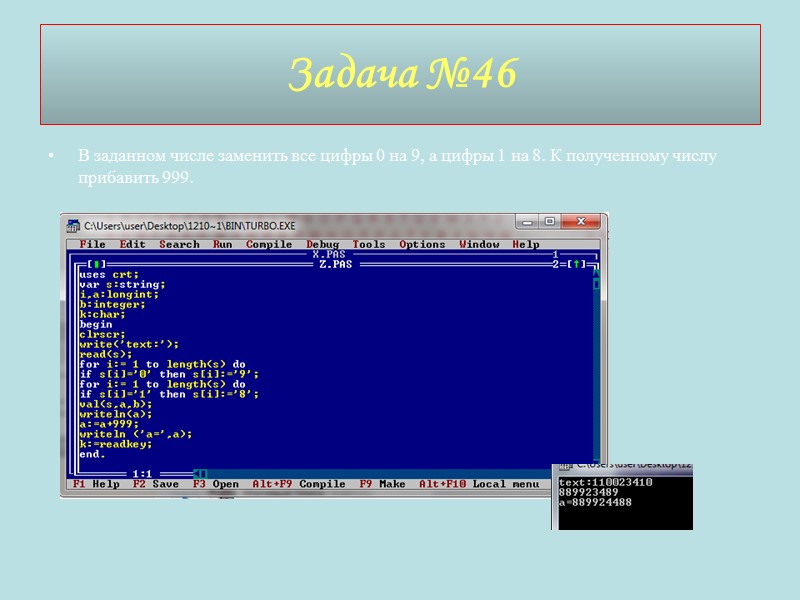The image size is (800, 600).
Task: Open the Run menu
Action: pyautogui.click(x=222, y=244)
